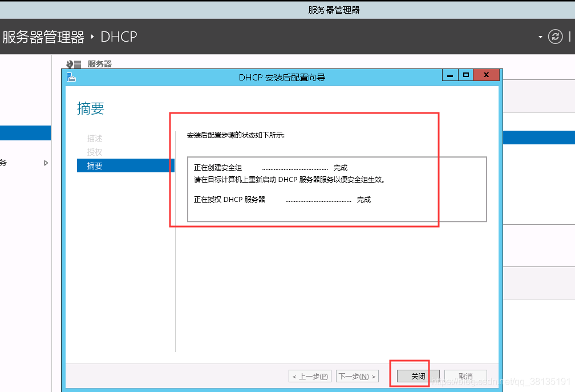575x392 pixels.
Task: Click the servers icon beside the 服务器 heading
Action: point(69,64)
